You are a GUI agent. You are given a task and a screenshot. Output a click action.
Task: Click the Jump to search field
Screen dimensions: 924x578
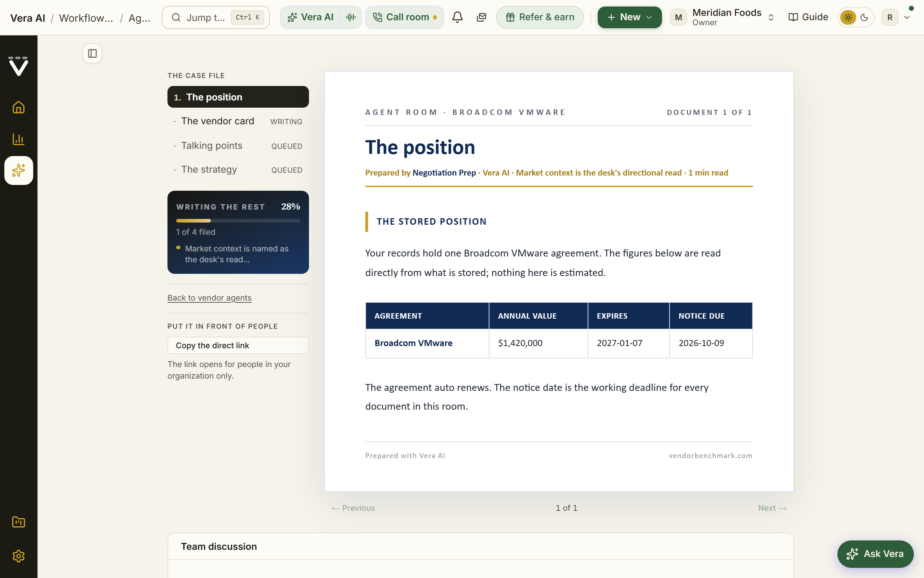point(216,17)
